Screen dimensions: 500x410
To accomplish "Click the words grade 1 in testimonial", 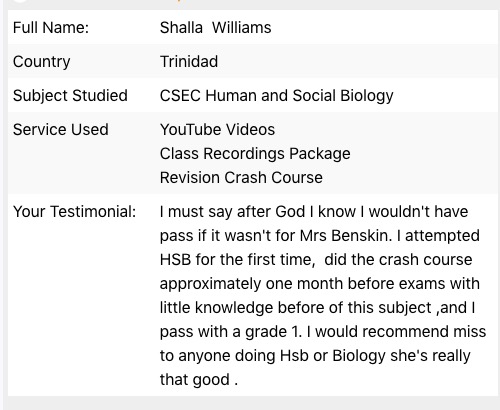I will [273, 332].
